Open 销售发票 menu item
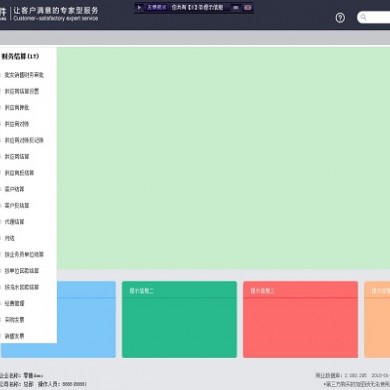Screen dimensions: 390x390 click(x=14, y=336)
